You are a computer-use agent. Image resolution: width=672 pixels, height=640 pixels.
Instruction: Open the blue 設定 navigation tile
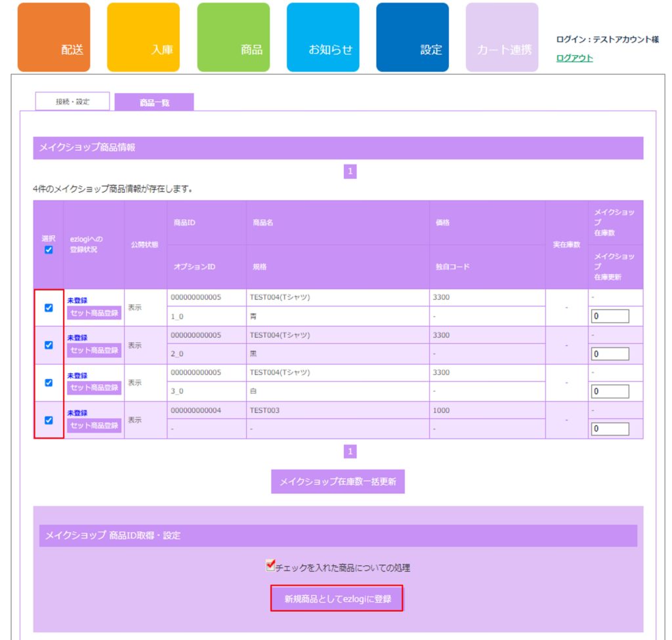pos(412,37)
